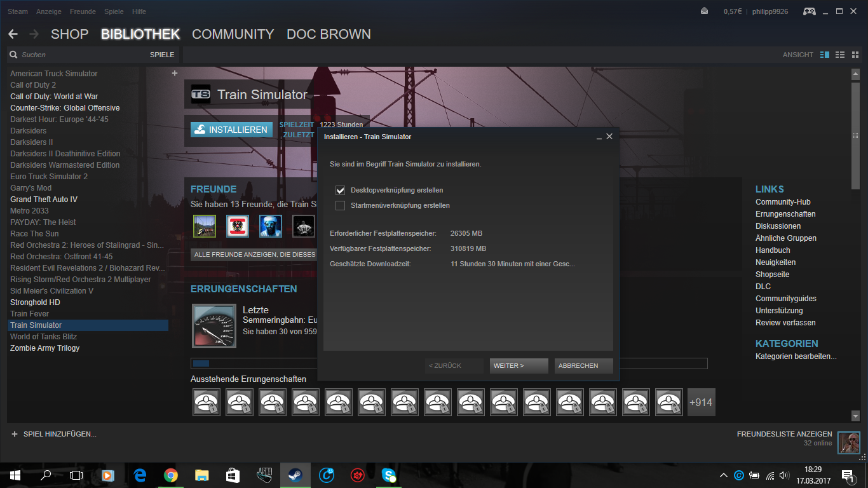Open the DOC BROWN profile tab
Viewport: 868px width, 488px height.
(x=329, y=34)
